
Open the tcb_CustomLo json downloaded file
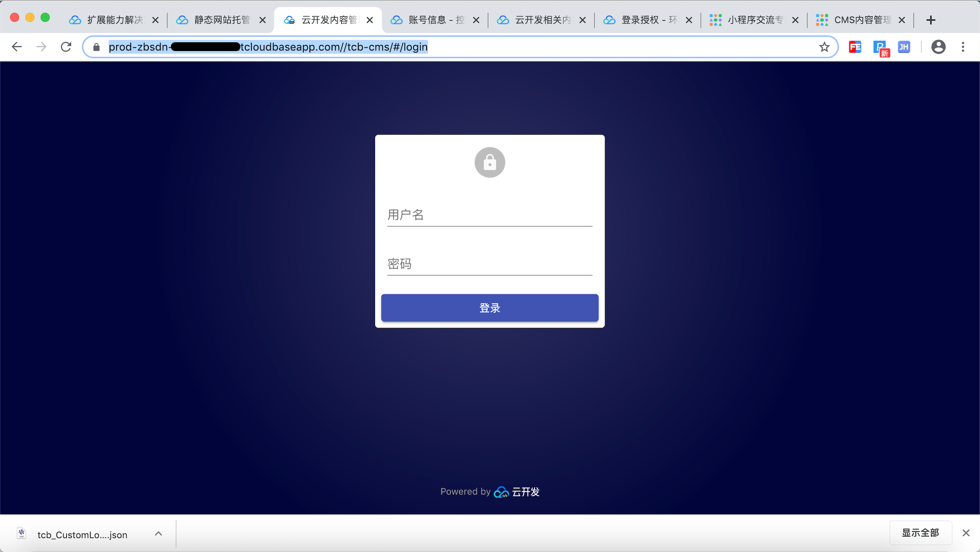(x=82, y=534)
